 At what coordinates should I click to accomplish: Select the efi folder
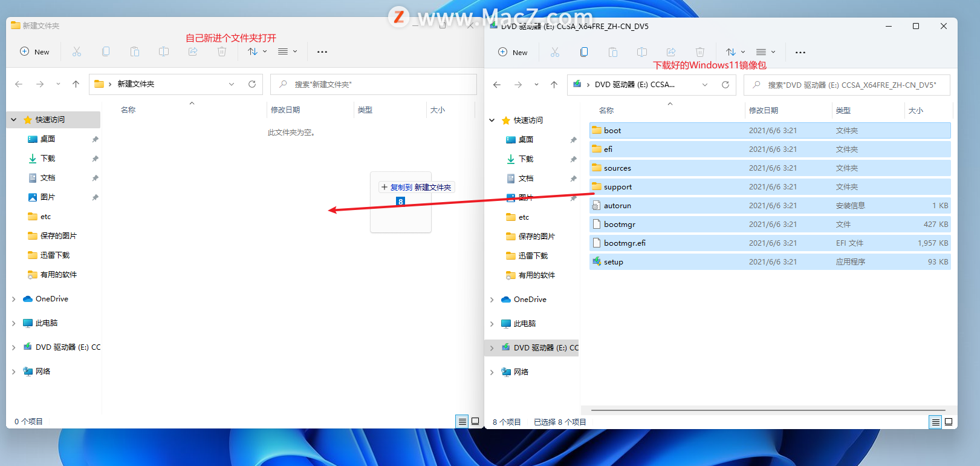[770, 149]
